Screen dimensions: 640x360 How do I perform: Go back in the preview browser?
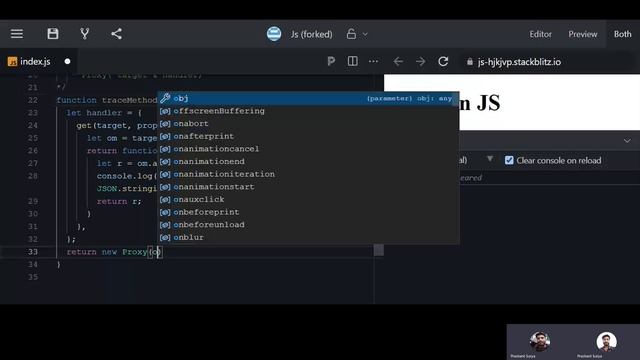coord(398,62)
